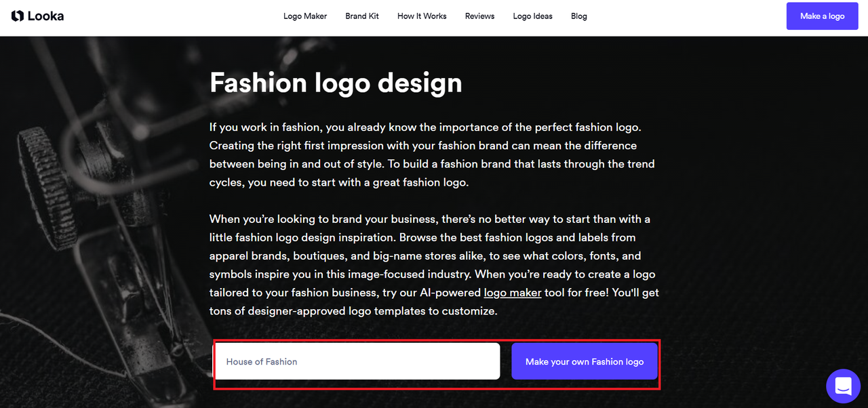Focus the House of Fashion input field
Image resolution: width=868 pixels, height=408 pixels.
point(357,361)
